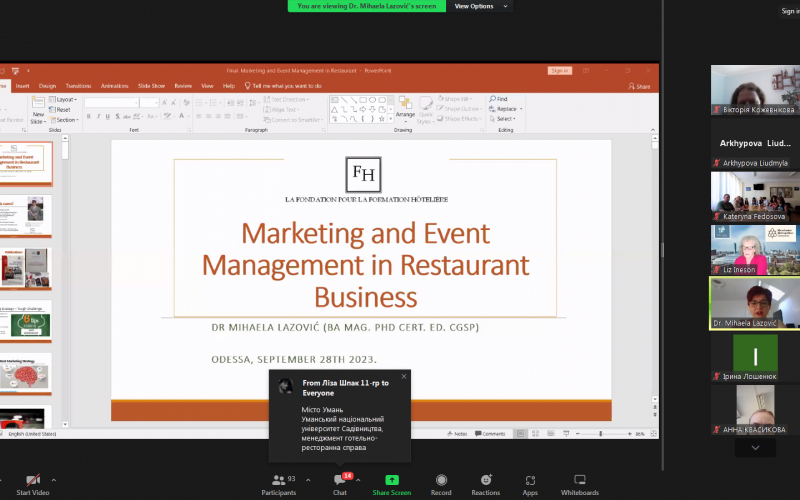Open the Arrange menu

(x=405, y=109)
